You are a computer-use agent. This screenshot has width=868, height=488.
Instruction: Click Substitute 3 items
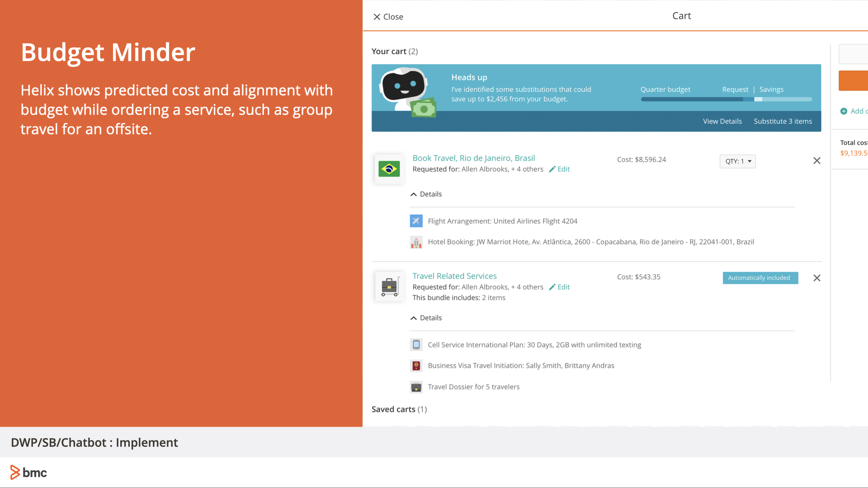(783, 121)
